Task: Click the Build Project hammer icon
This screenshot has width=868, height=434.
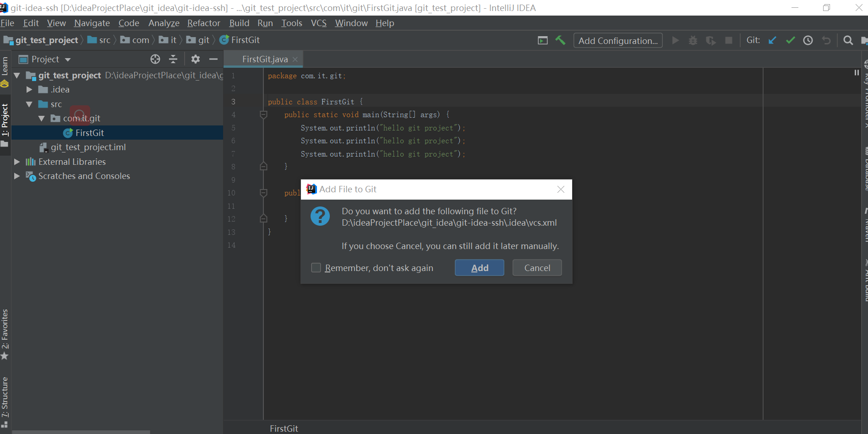Action: click(560, 40)
